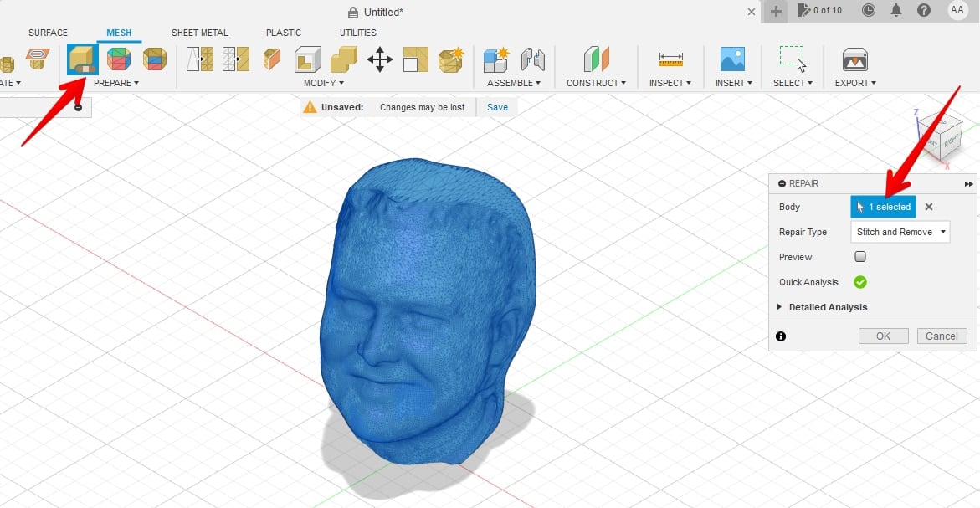This screenshot has height=508, width=980.
Task: Switch to the SHEET METAL tab
Action: coord(200,33)
